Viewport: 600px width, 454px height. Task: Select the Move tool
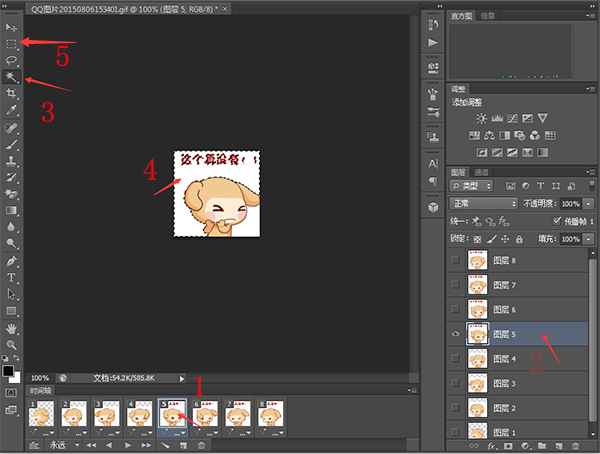[x=11, y=27]
